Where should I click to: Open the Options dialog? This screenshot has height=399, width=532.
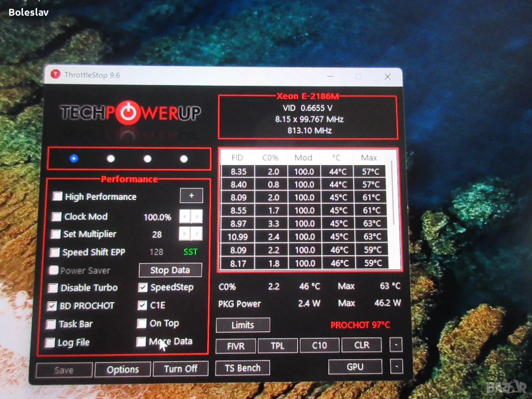123,369
